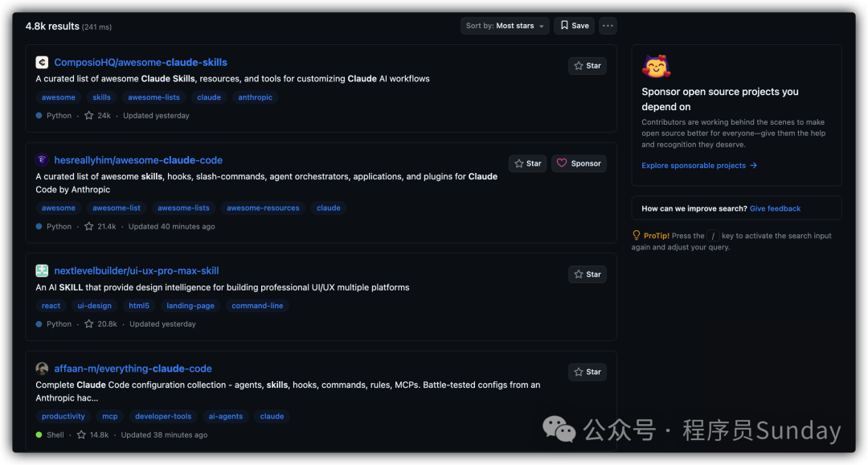Star the ui-ux-pro-max-skill repository
This screenshot has height=465, width=868.
[x=588, y=274]
